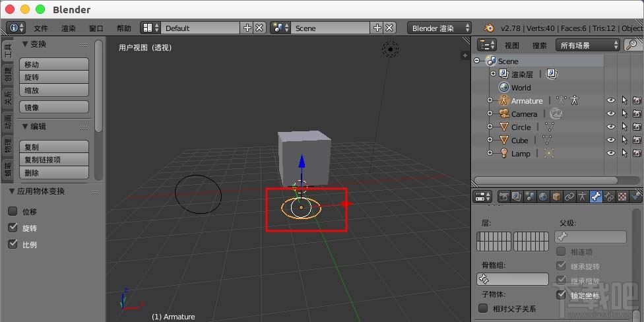644x322 pixels.
Task: Open the 帮助 menu
Action: click(124, 28)
